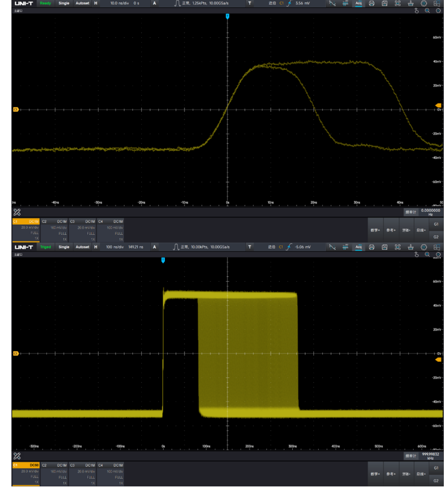Expand the 数学 math menu in upper window
This screenshot has height=487, width=448.
375,230
